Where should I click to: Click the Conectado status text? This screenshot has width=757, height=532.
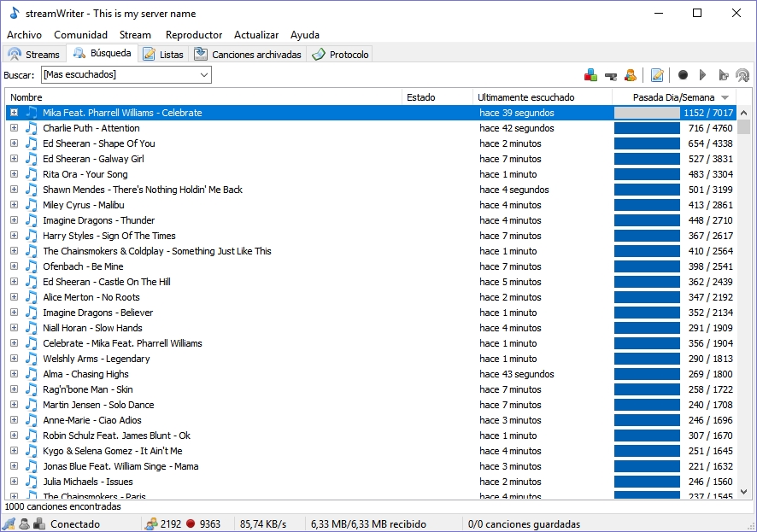75,523
